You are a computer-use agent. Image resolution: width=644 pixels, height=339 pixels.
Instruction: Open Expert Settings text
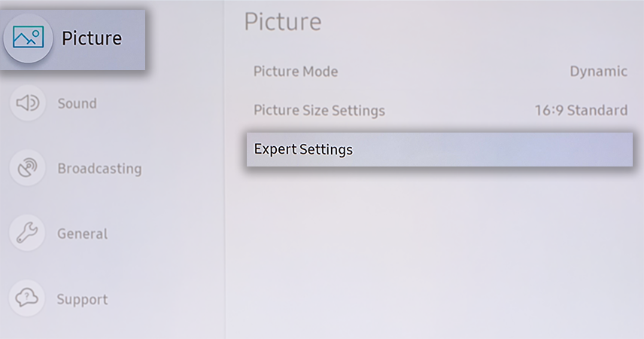[x=303, y=149]
